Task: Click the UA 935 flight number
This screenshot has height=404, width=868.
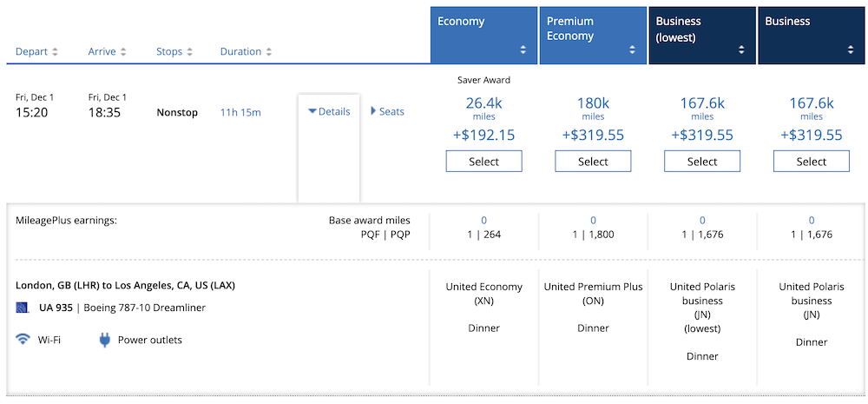Action: 56,308
